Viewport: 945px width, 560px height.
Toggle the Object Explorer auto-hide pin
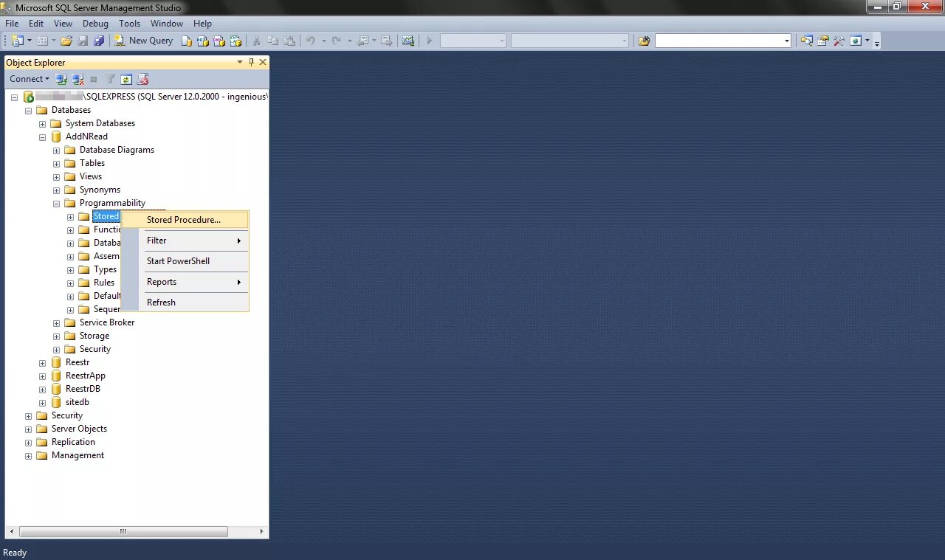click(x=251, y=62)
